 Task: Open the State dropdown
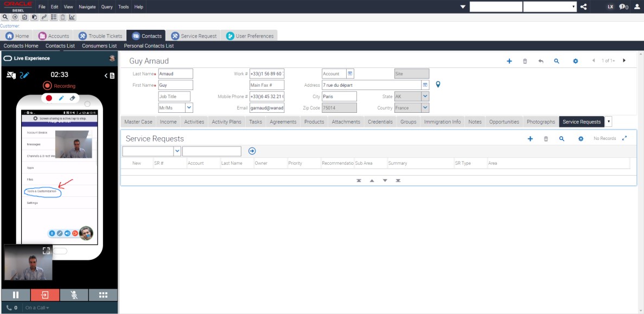pos(425,97)
